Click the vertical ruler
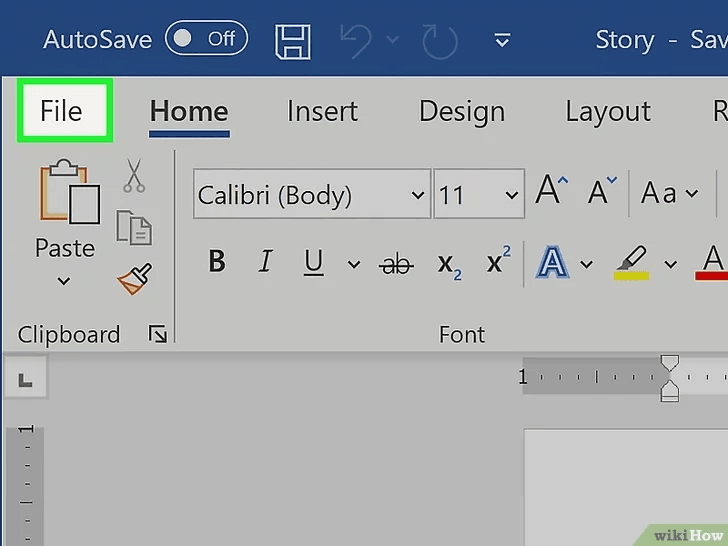This screenshot has height=546, width=728. [25, 485]
